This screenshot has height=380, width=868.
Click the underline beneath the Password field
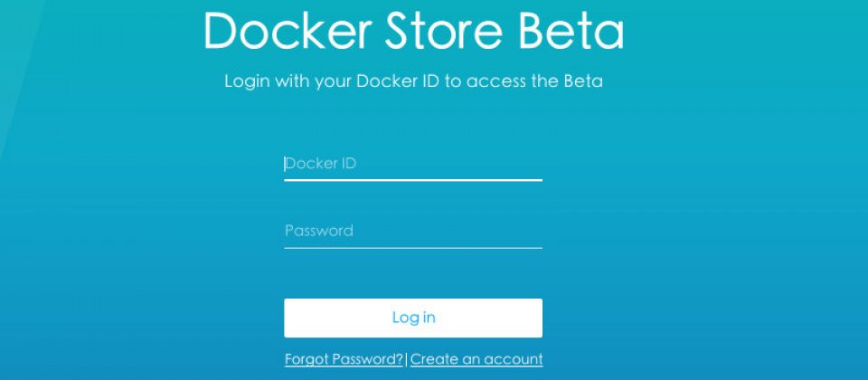pyautogui.click(x=413, y=248)
